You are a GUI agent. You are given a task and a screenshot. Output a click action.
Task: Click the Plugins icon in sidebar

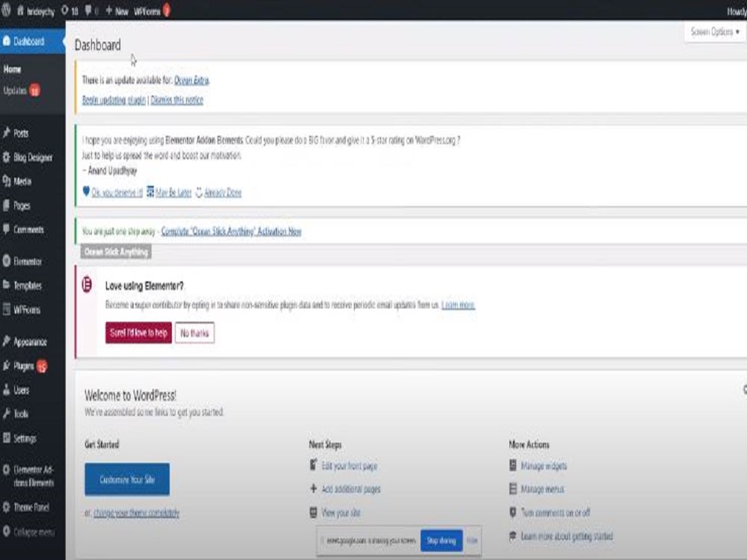point(6,366)
